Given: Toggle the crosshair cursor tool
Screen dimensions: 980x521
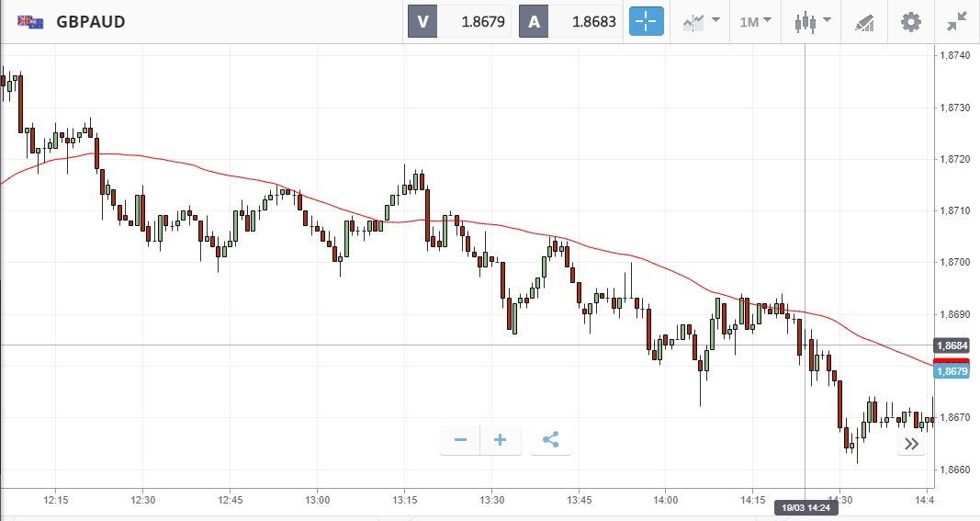Looking at the screenshot, I should click(646, 22).
